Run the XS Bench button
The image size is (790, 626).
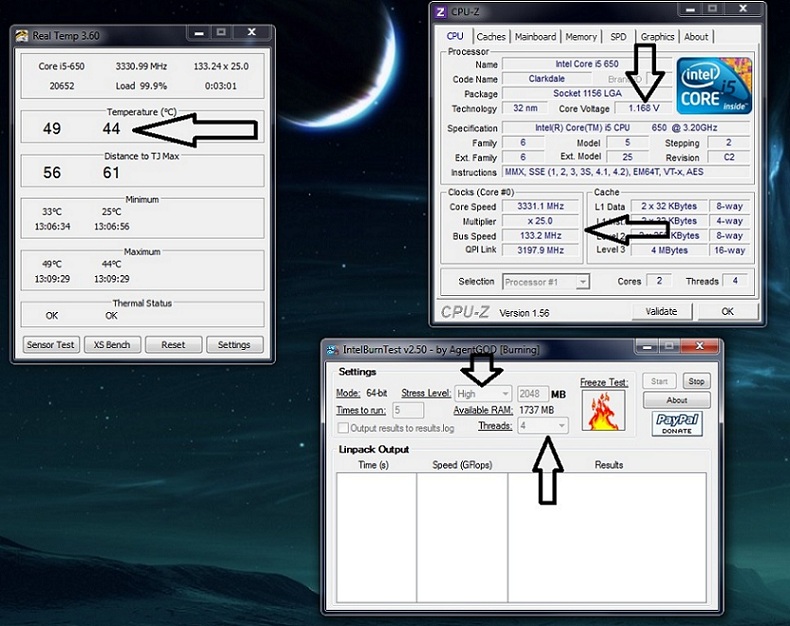point(112,345)
